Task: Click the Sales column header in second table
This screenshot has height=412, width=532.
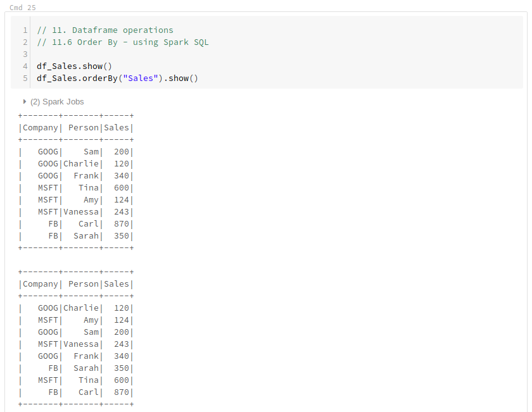Action: [117, 284]
